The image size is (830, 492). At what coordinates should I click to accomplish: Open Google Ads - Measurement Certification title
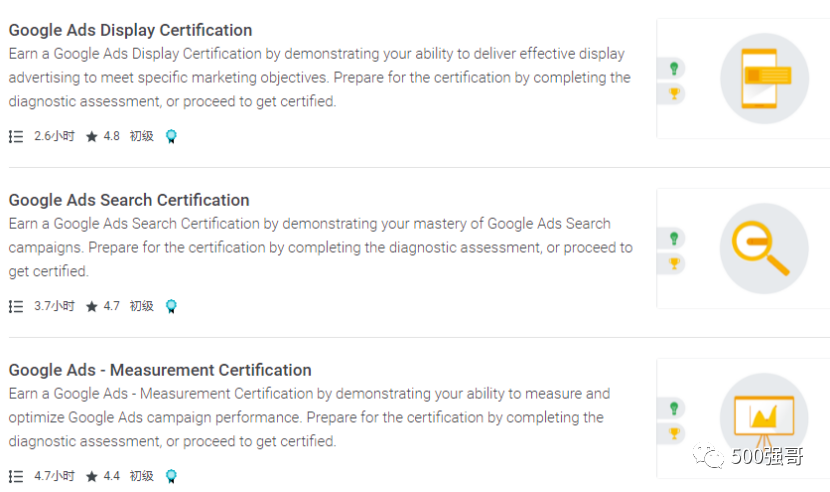tap(160, 370)
